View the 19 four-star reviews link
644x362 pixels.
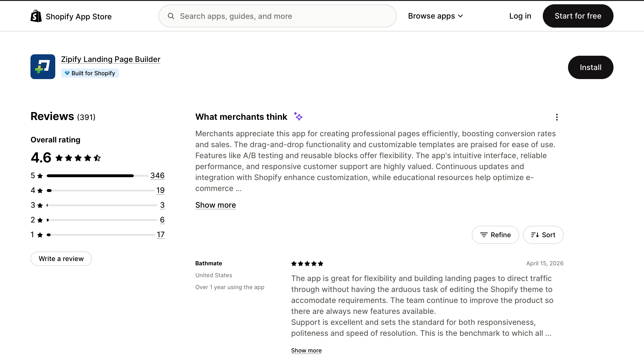pyautogui.click(x=160, y=190)
